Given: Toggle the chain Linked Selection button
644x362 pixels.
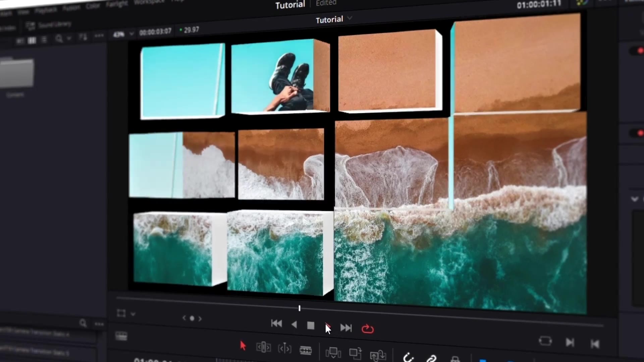Looking at the screenshot, I should 431,358.
